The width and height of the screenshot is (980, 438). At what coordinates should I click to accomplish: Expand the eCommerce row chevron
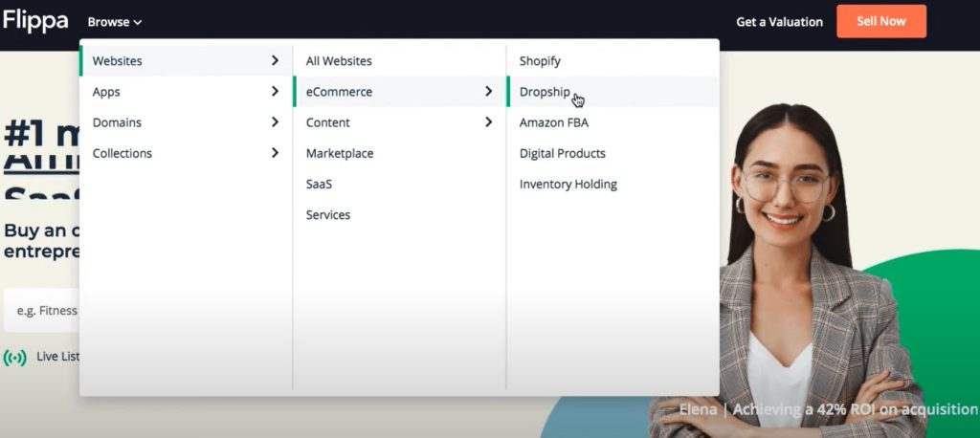(x=488, y=91)
